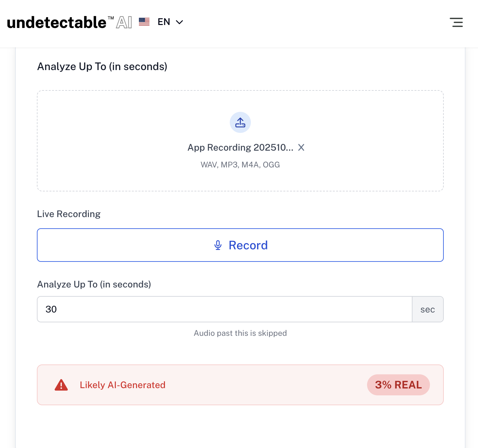Click the 'Audio past this is skipped' hint
This screenshot has width=478, height=448.
(x=240, y=333)
